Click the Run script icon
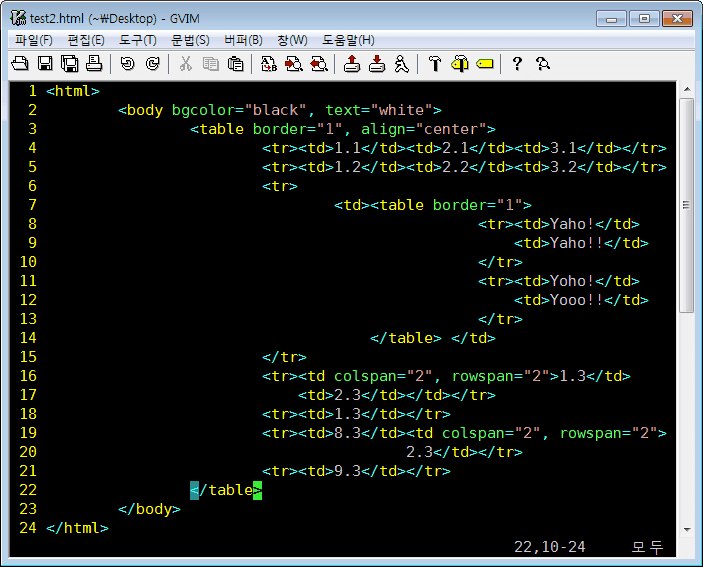Viewport: 703px width, 567px height. pos(401,64)
